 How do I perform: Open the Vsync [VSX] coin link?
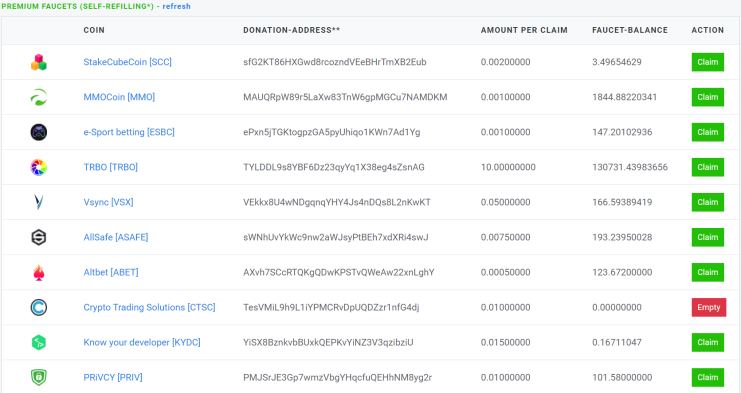click(x=108, y=202)
